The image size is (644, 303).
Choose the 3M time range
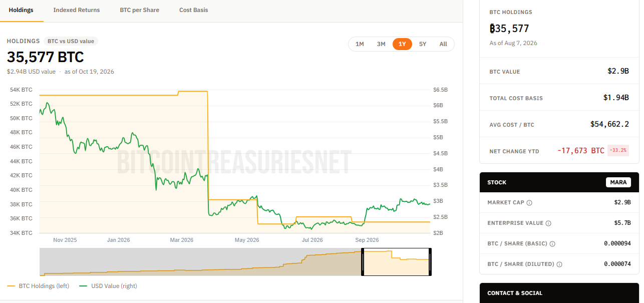point(381,44)
